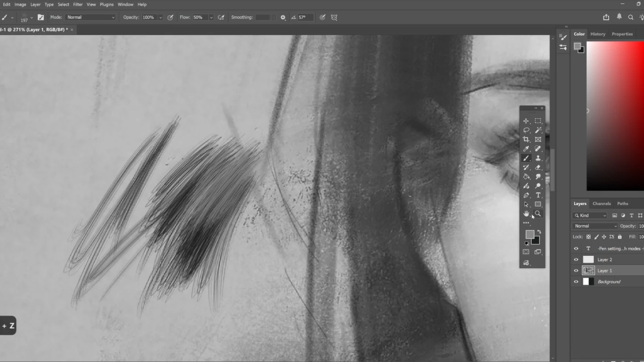Screen dimensions: 644x362
Task: Select the Crop tool
Action: point(526,139)
